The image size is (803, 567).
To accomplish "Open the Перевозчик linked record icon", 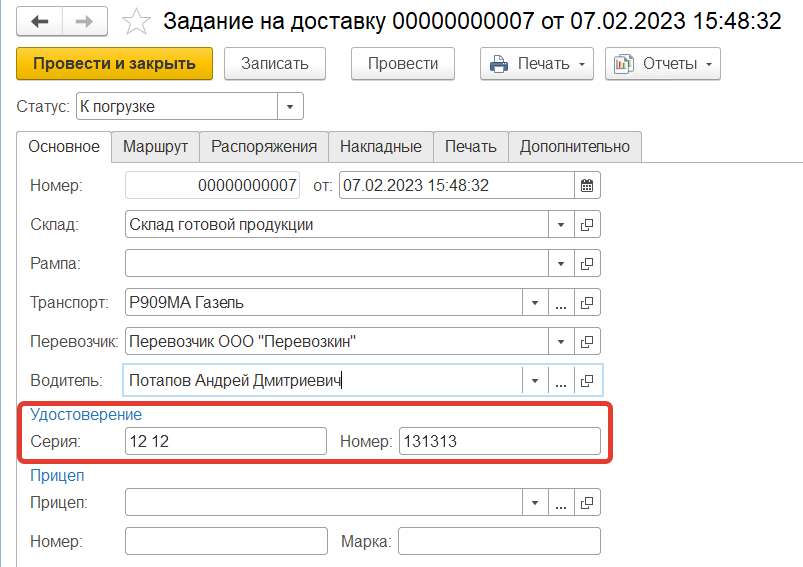I will (x=588, y=342).
